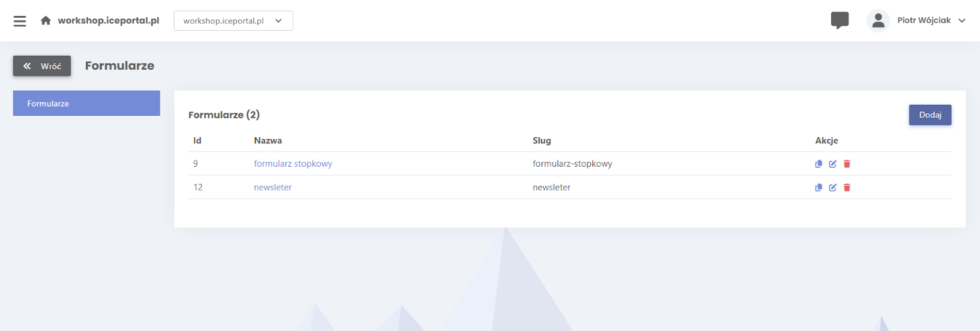Click the Nazwa column header

268,140
